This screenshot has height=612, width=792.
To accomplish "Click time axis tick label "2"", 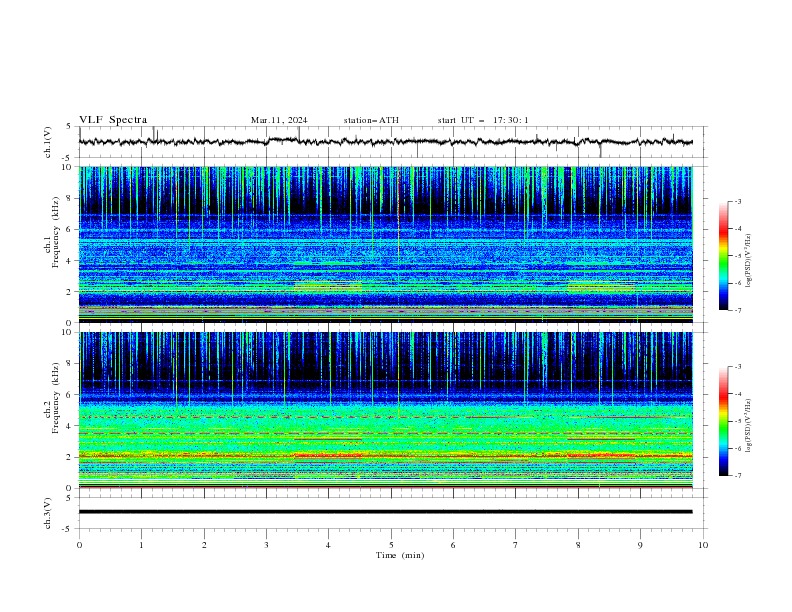I will click(204, 545).
